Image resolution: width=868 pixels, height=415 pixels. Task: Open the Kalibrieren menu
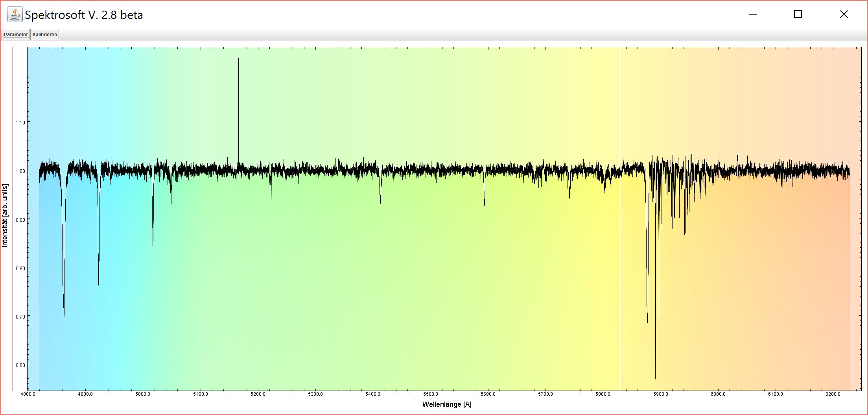(x=45, y=35)
